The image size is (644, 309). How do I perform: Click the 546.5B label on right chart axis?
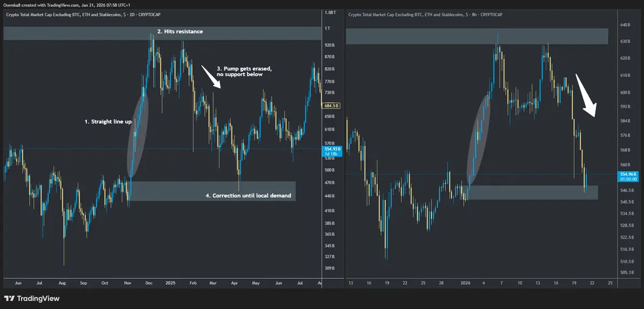[627, 190]
